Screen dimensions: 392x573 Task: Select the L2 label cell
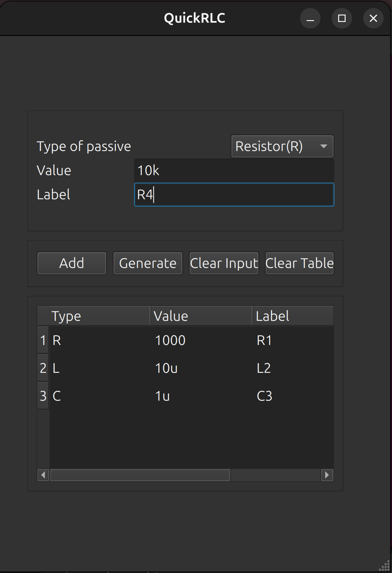pyautogui.click(x=293, y=368)
